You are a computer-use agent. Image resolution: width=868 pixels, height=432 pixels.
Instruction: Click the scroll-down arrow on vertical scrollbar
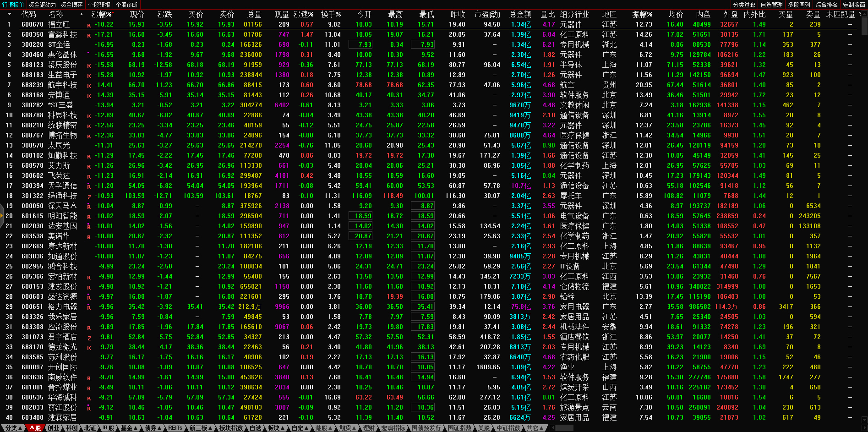coord(864,419)
